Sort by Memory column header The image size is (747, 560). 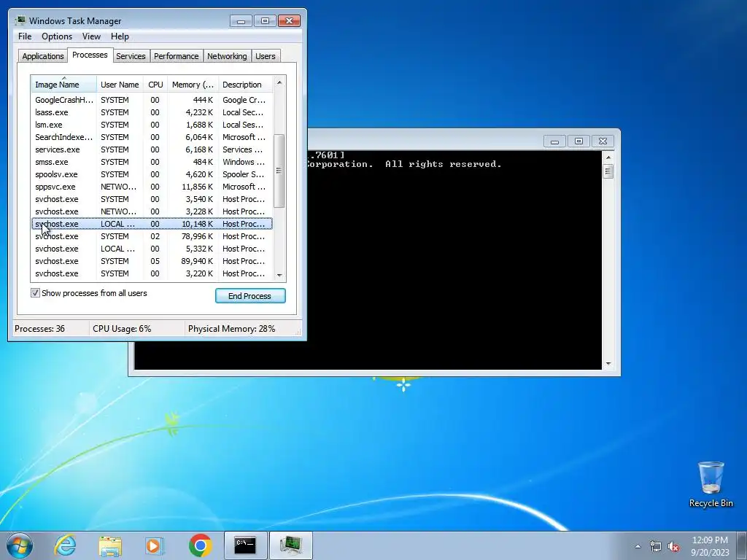[x=193, y=85]
